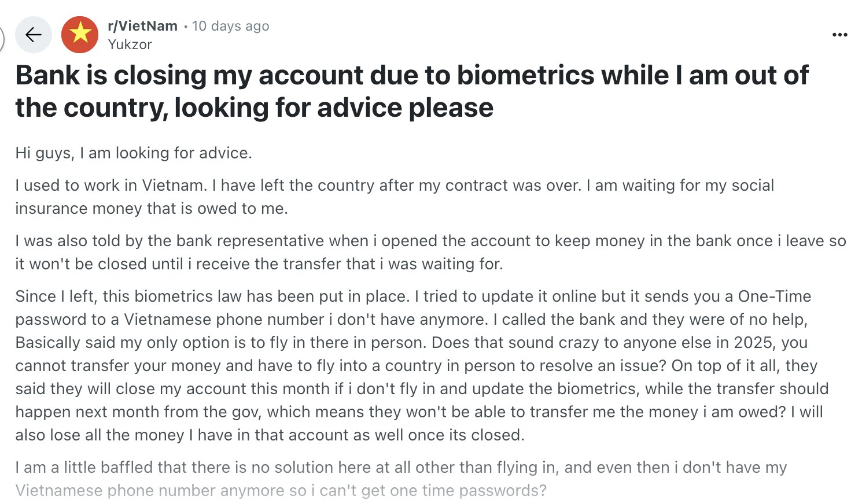
Task: Click the paragraph beginning "I was also told"
Action: (x=430, y=252)
